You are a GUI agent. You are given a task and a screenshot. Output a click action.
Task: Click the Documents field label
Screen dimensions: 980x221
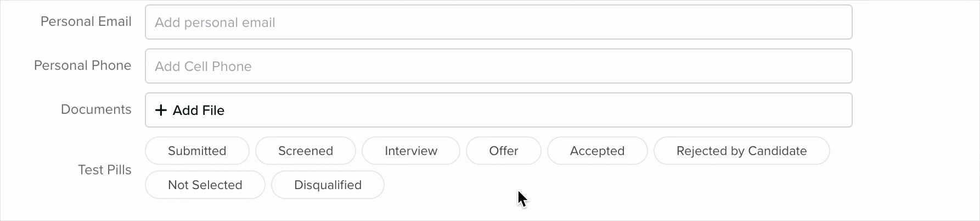(96, 109)
